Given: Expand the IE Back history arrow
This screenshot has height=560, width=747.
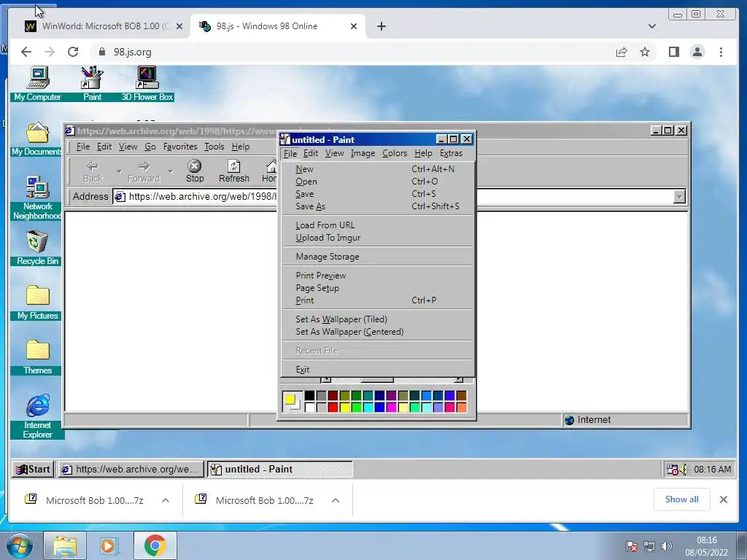Looking at the screenshot, I should [x=119, y=171].
